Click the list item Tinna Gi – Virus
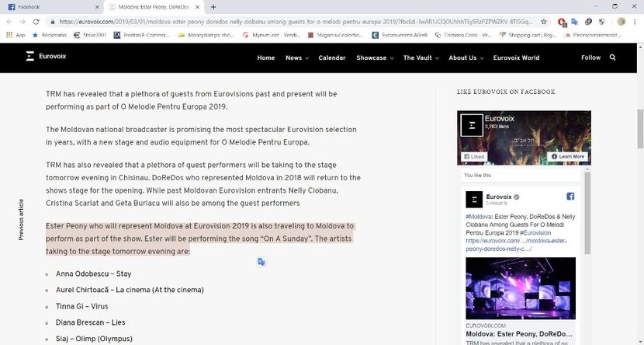The height and width of the screenshot is (345, 644). [x=81, y=306]
